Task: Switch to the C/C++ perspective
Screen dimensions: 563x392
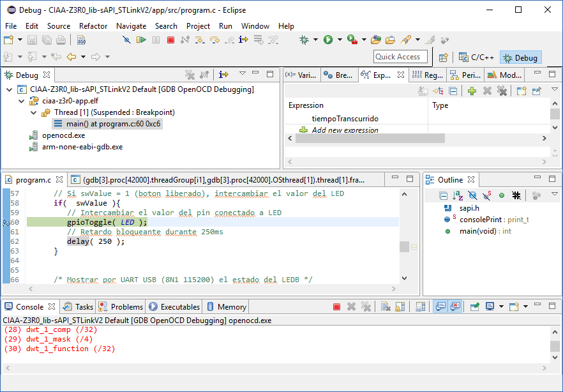Action: [x=477, y=57]
